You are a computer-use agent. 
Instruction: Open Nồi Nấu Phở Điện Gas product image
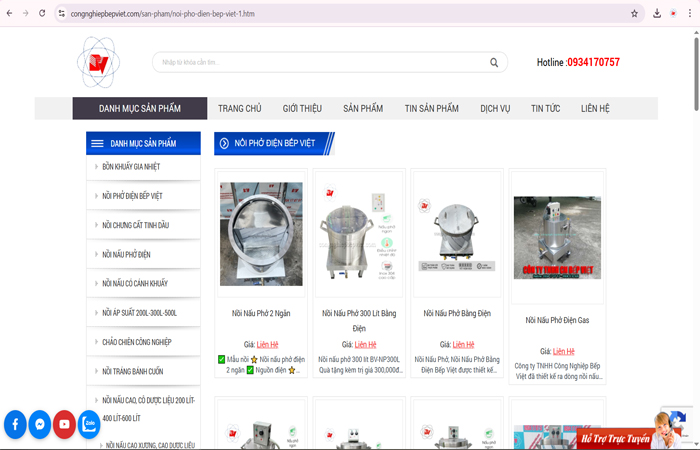[x=557, y=238]
